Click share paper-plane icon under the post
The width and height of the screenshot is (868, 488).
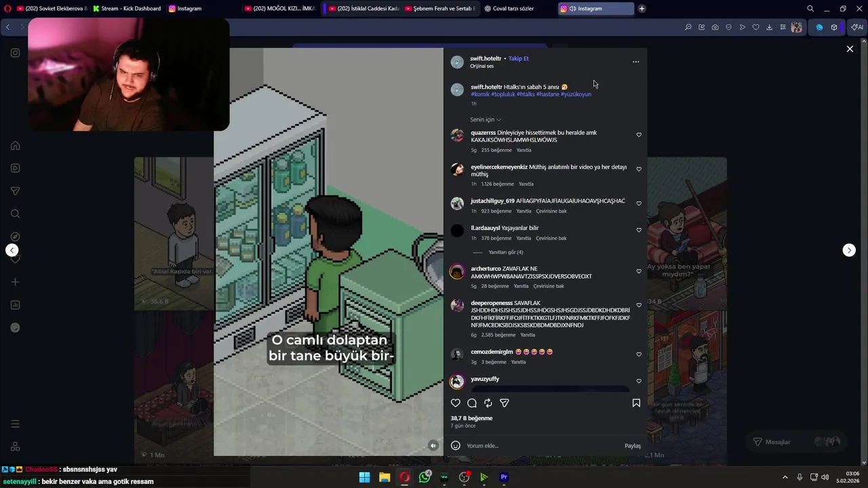coord(505,403)
